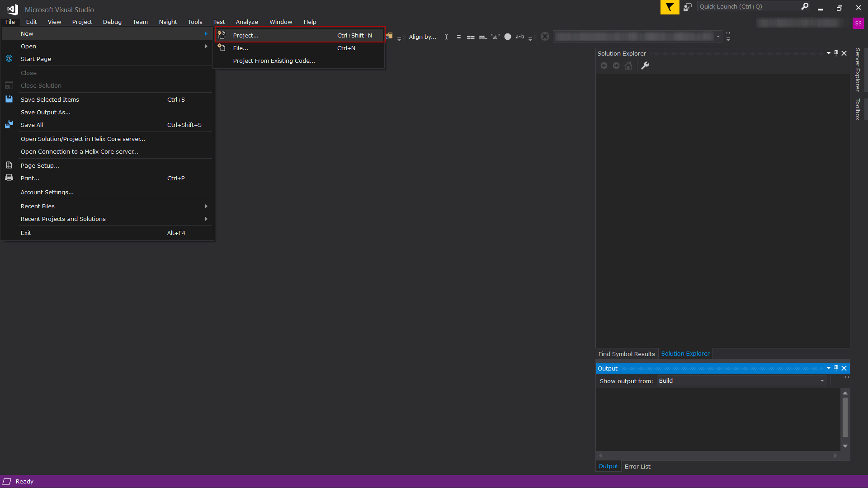Click Exit in the File menu

108,233
